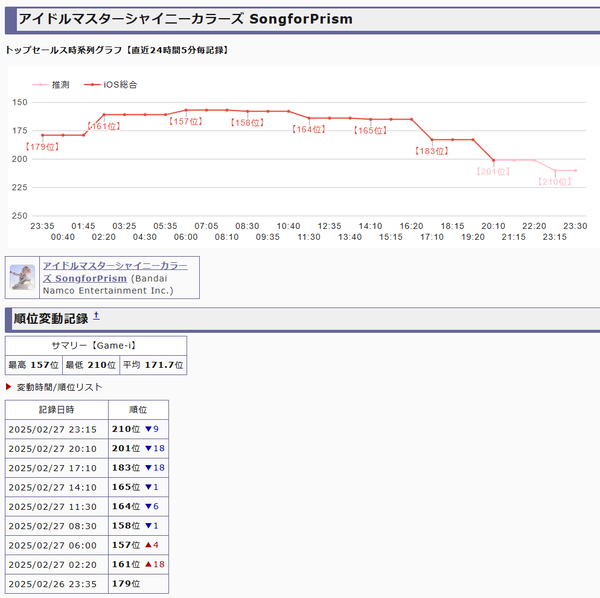Click the 【157位】 chart data label

[186, 122]
